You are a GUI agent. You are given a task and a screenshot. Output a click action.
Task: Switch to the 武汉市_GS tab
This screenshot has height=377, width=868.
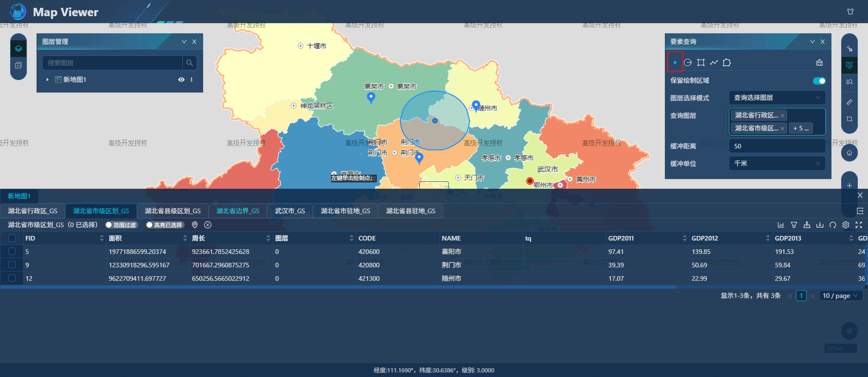pyautogui.click(x=290, y=211)
